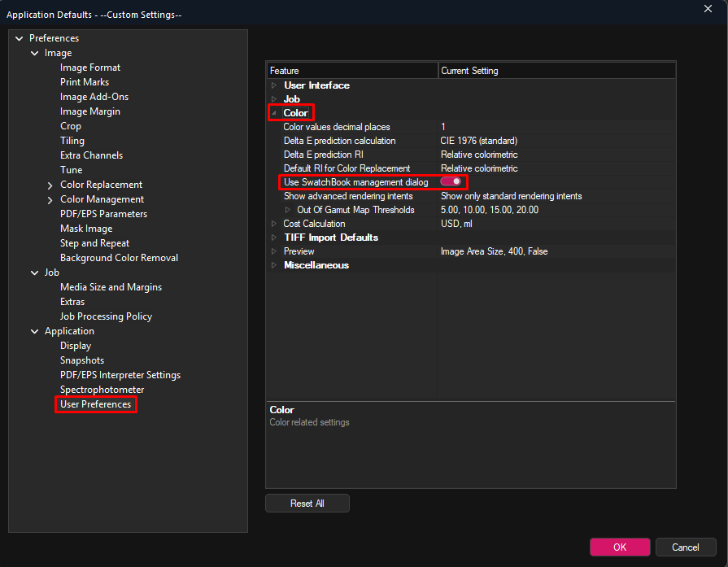
Task: Open Job Processing Policy page
Action: [107, 316]
